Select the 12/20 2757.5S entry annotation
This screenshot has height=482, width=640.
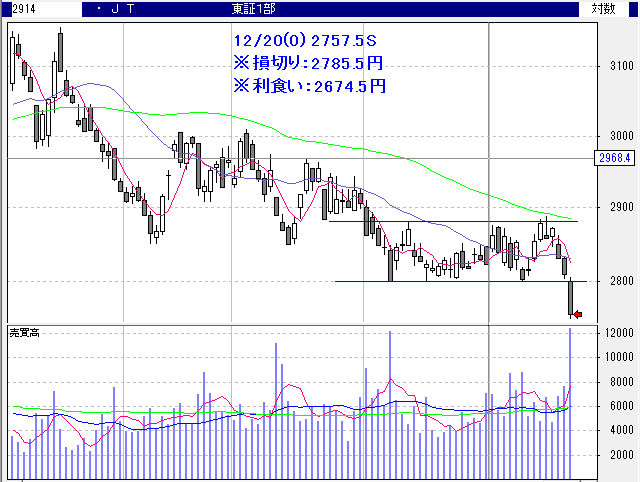point(303,42)
